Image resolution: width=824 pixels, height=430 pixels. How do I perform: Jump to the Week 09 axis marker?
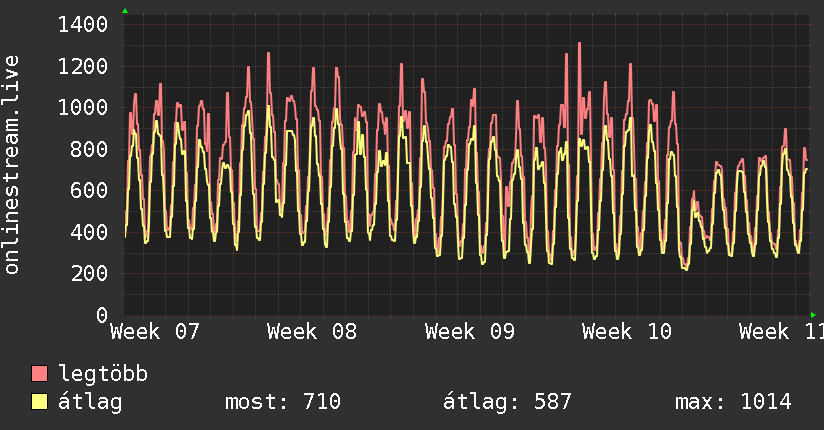(x=470, y=332)
